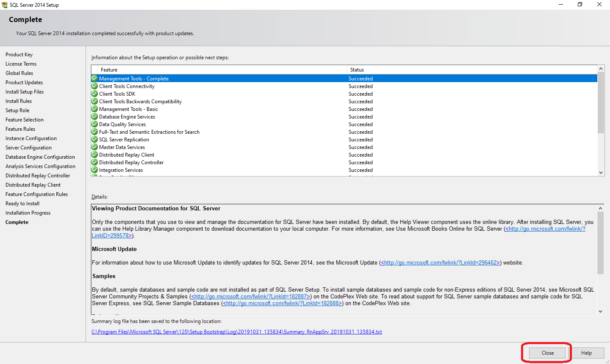
Task: Click Instance Configuration step in sidebar
Action: click(31, 138)
